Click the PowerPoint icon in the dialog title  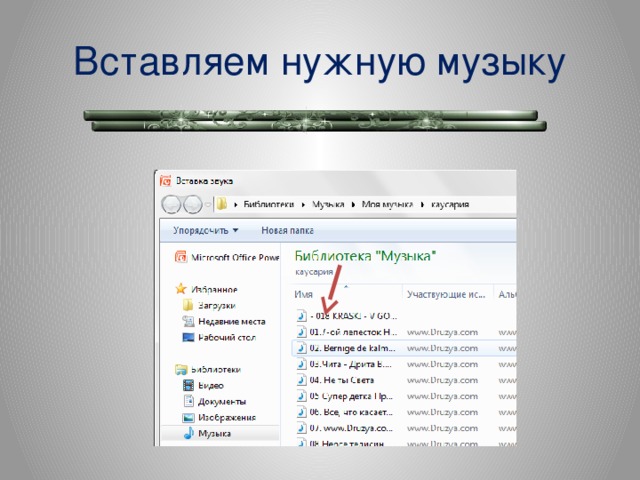165,181
